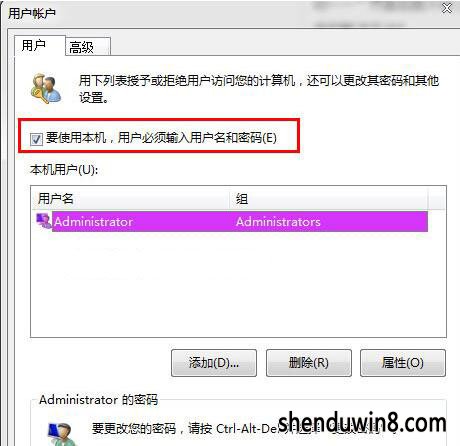Screen dimensions: 460x446
Task: Click the Administrator 的密码 group heading
Action: click(98, 399)
